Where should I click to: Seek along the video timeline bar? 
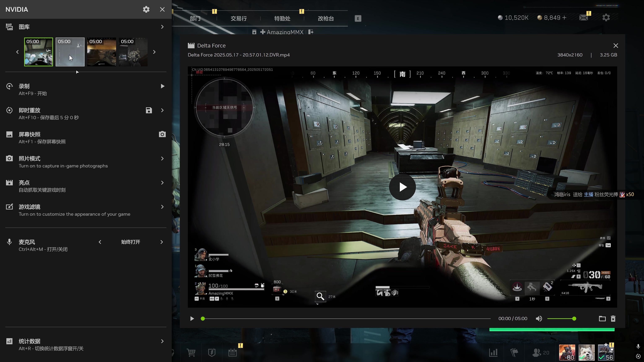(347, 318)
